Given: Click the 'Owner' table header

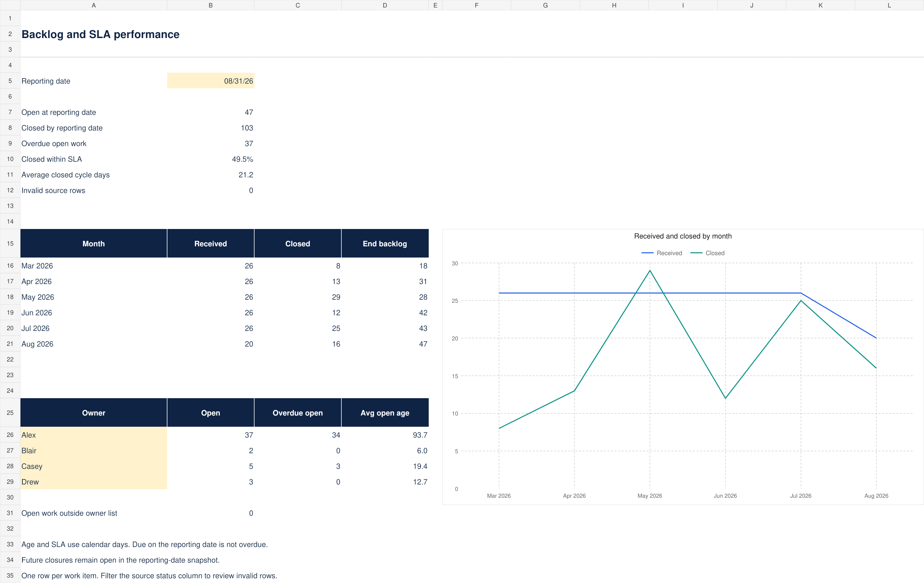Looking at the screenshot, I should click(x=94, y=412).
